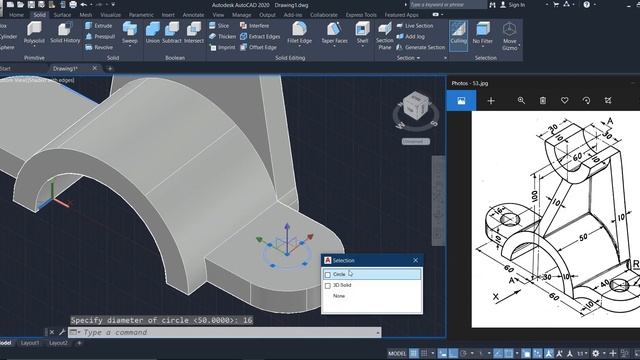
Task: Open the status bar settings gear
Action: 596,353
